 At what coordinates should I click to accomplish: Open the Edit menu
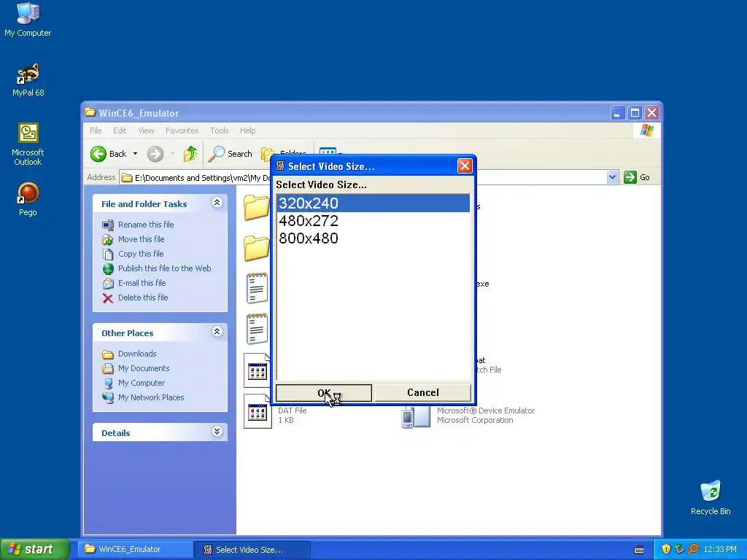tap(120, 131)
